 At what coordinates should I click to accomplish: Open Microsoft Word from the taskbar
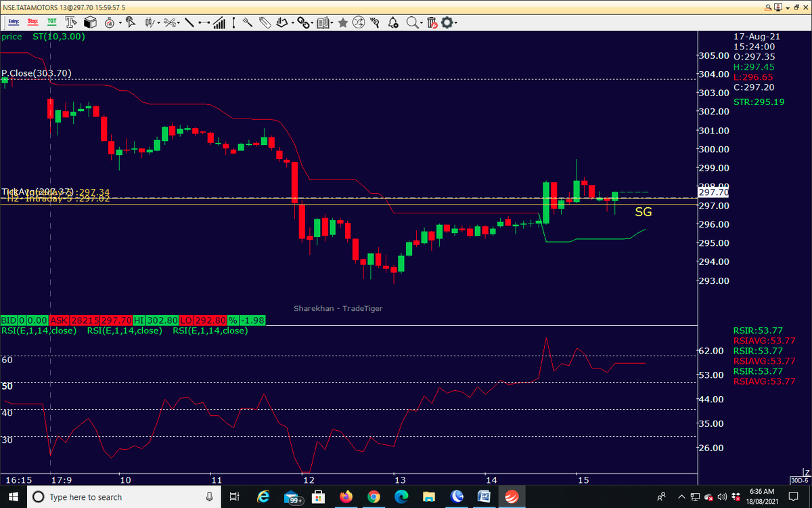tap(483, 496)
